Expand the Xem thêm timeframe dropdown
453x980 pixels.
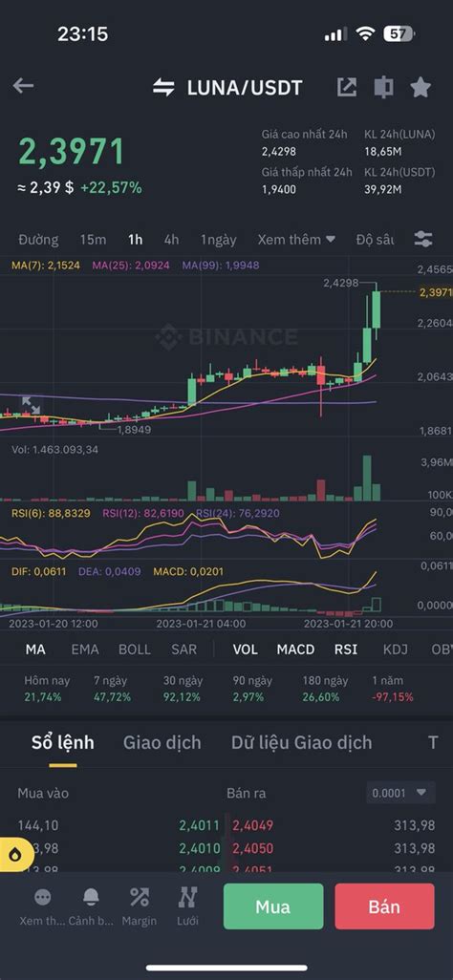[x=296, y=240]
